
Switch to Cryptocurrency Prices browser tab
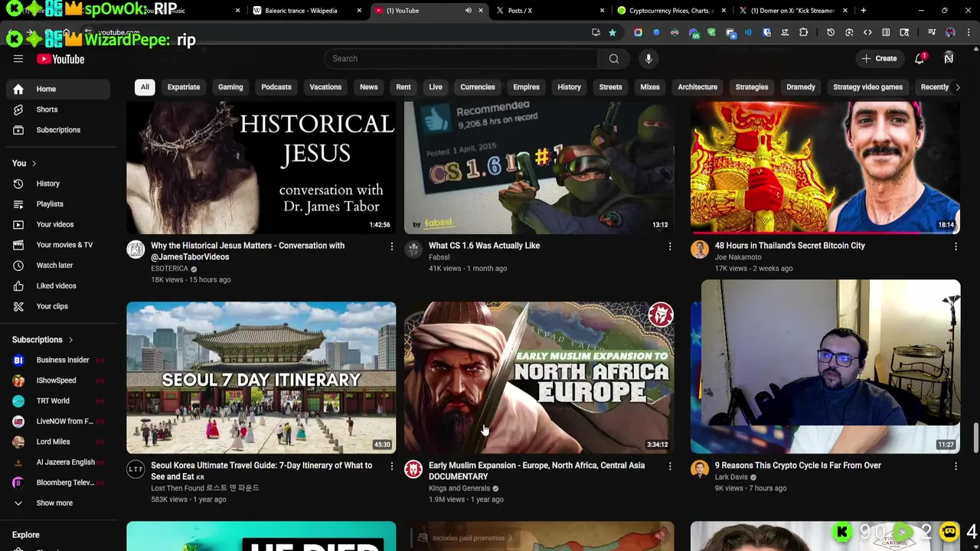pyautogui.click(x=671, y=11)
